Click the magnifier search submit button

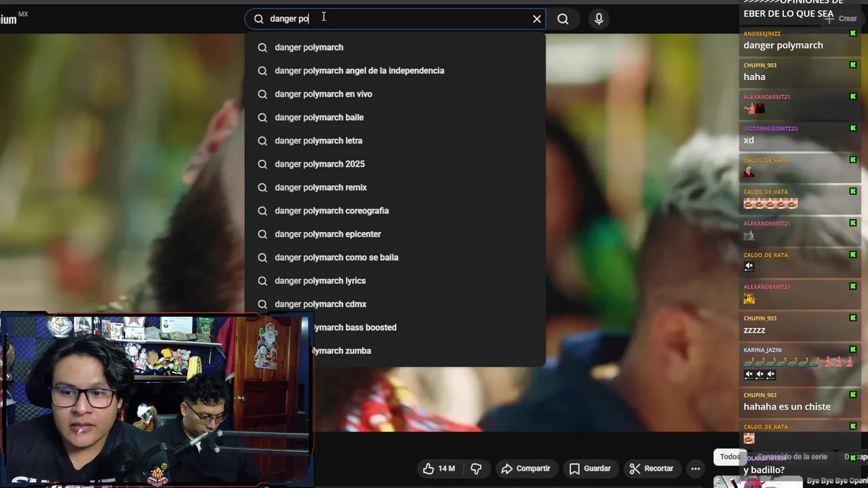(x=563, y=19)
